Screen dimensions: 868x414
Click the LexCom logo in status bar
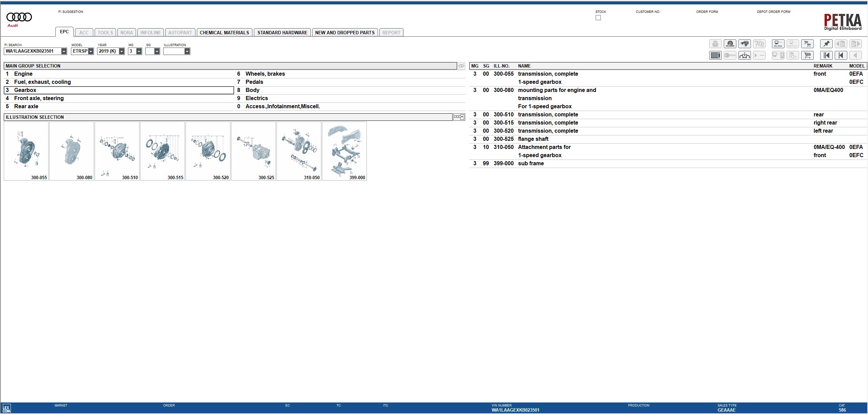6,408
